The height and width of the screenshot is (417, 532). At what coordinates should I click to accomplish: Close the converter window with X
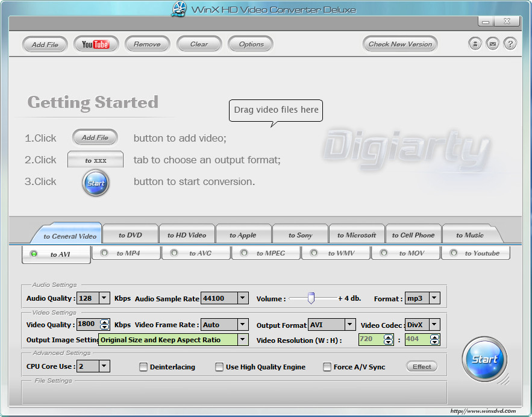[507, 21]
